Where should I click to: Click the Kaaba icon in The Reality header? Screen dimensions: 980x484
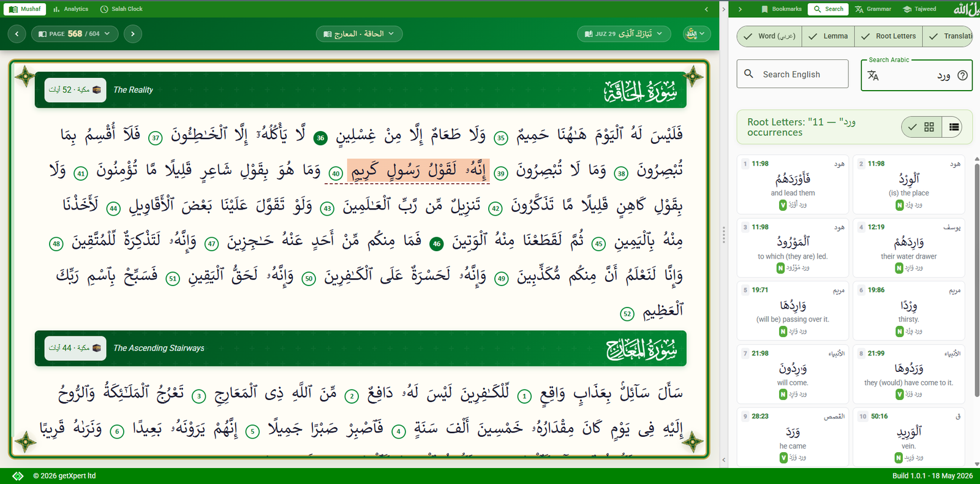coord(97,90)
